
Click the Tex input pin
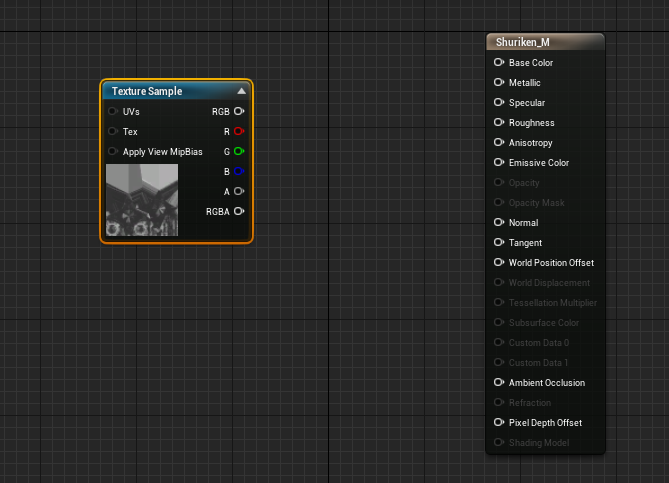point(113,132)
